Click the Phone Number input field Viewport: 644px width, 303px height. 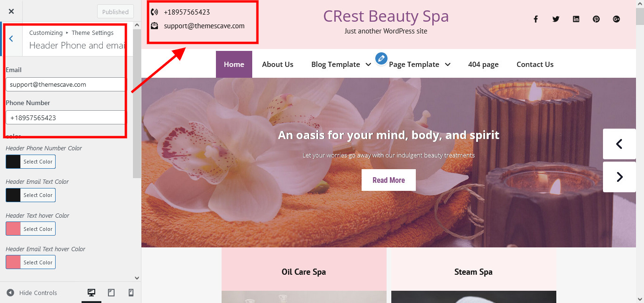[66, 117]
